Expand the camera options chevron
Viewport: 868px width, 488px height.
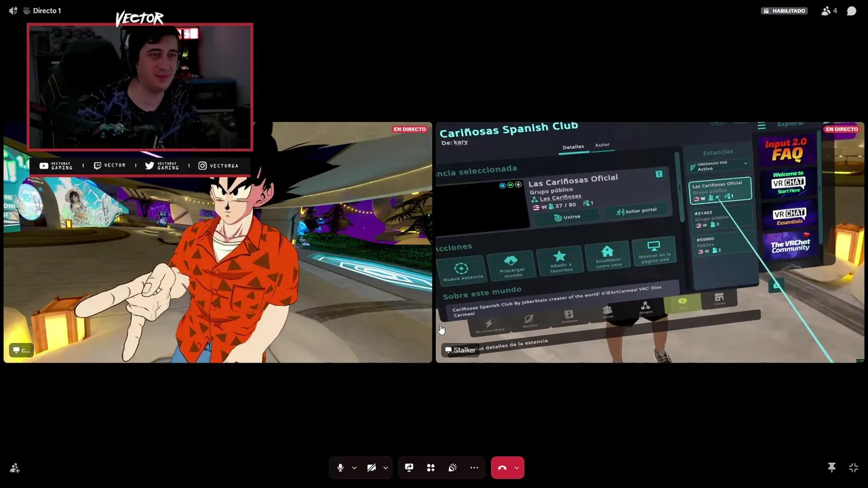click(x=385, y=468)
